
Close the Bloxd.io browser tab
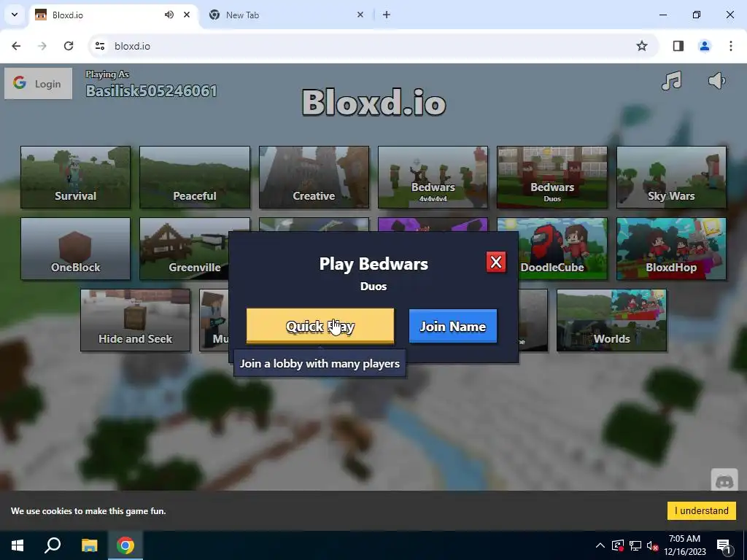tap(187, 15)
